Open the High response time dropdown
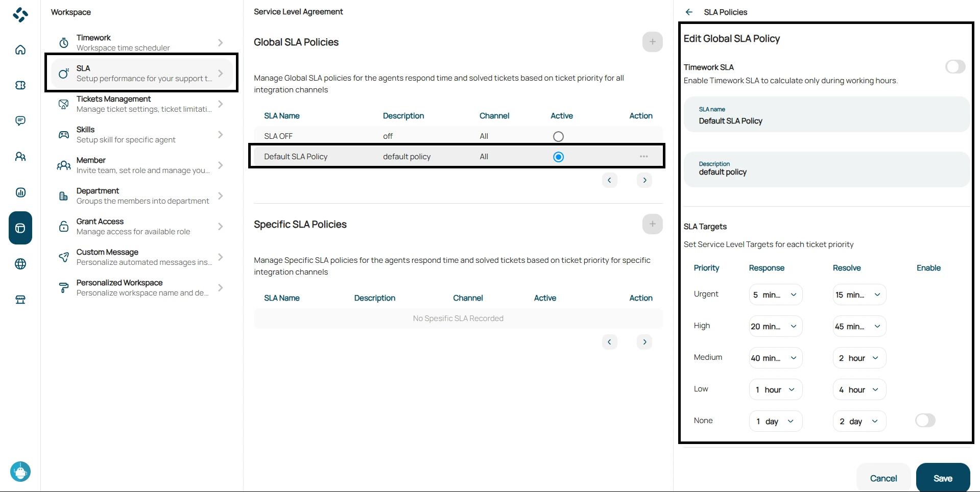The width and height of the screenshot is (980, 492). tap(775, 327)
